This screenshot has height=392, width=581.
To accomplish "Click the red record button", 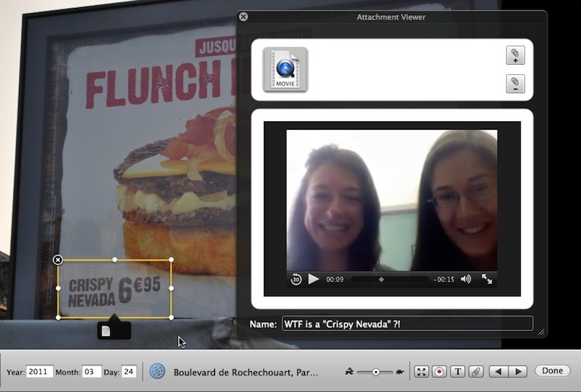I will point(439,372).
